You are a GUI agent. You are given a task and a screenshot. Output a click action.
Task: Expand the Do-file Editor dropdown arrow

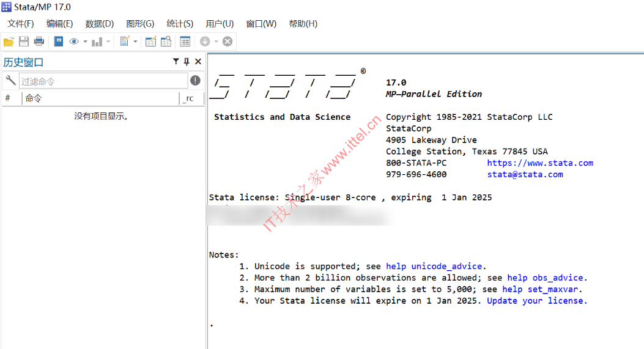coord(135,42)
